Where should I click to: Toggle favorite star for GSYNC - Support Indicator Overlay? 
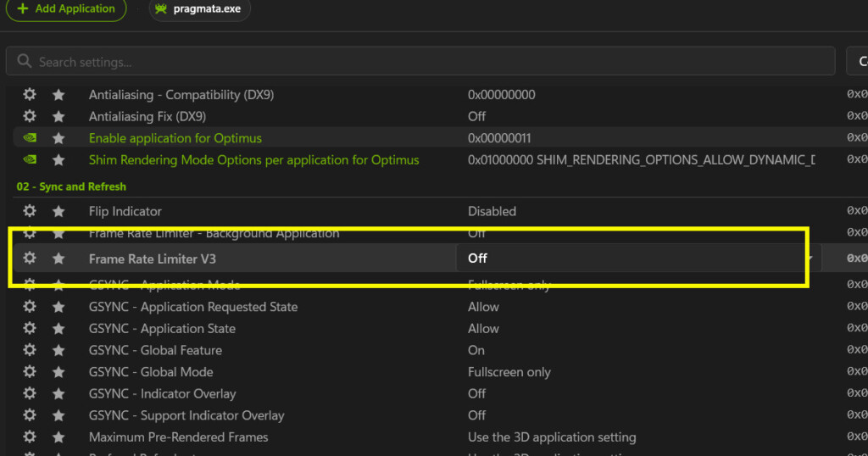click(x=58, y=415)
